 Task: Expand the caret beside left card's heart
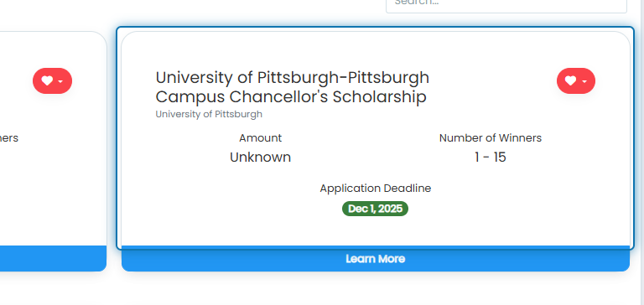point(60,81)
